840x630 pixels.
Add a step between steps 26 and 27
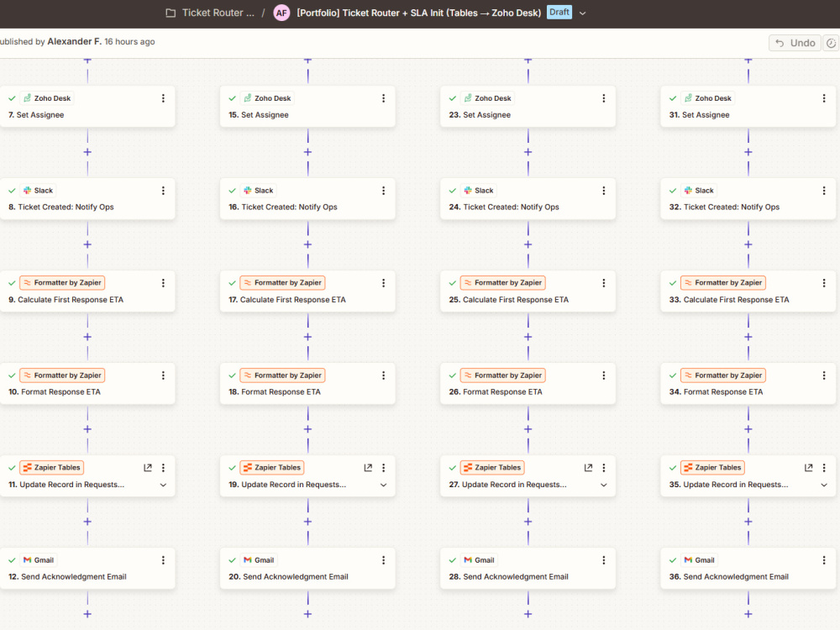click(x=528, y=429)
